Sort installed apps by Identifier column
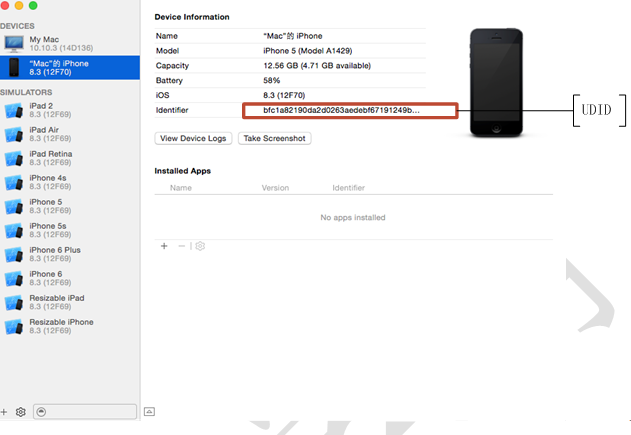 click(x=348, y=188)
